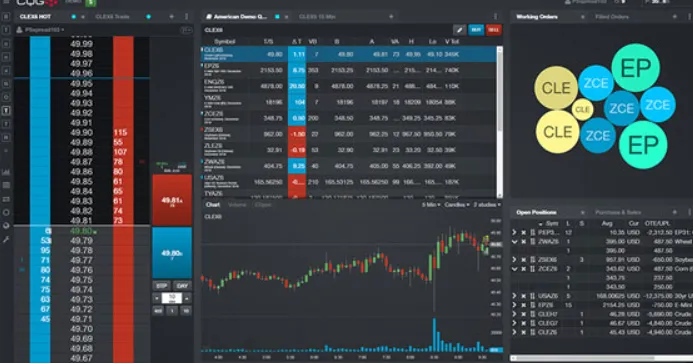Click the trade icon beside CLEH7 position
Viewport: 693px width, 363px height.
(533, 314)
